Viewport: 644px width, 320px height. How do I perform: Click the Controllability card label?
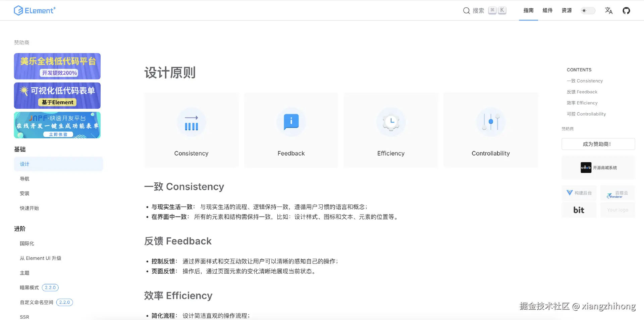(x=491, y=153)
